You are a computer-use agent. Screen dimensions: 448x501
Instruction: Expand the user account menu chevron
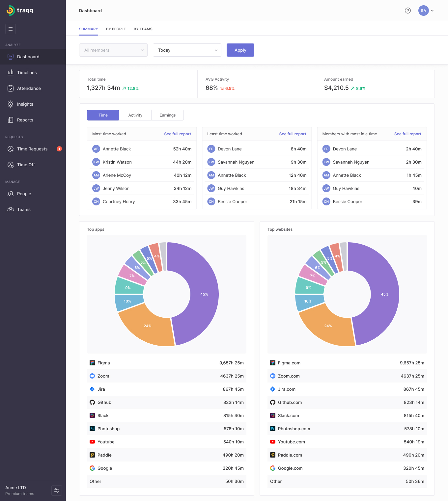coord(432,11)
